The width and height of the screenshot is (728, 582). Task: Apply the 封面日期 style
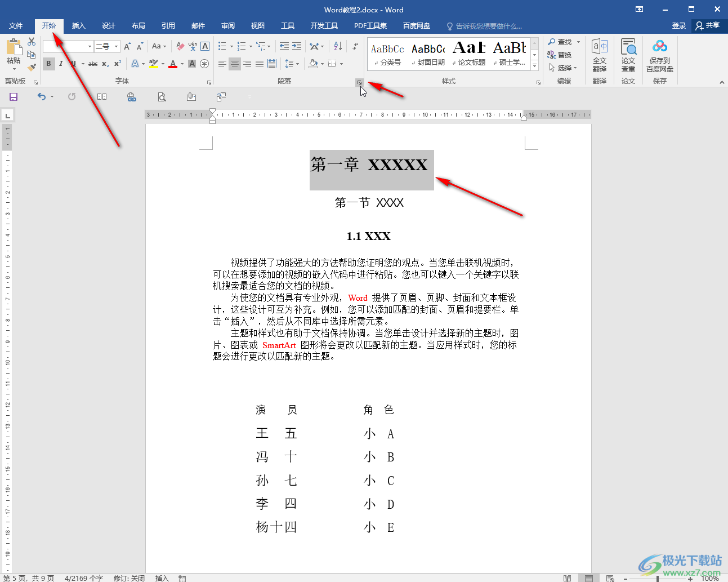tap(428, 54)
